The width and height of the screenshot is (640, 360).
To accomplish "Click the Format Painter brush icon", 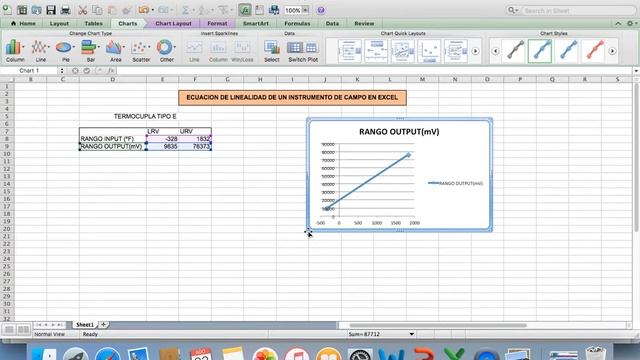I will pyautogui.click(x=127, y=10).
